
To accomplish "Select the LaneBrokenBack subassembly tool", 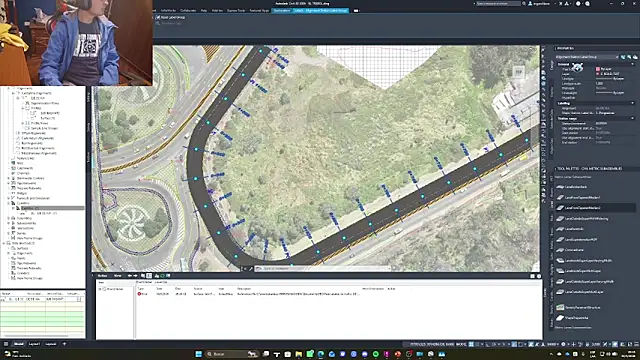I will (x=576, y=187).
